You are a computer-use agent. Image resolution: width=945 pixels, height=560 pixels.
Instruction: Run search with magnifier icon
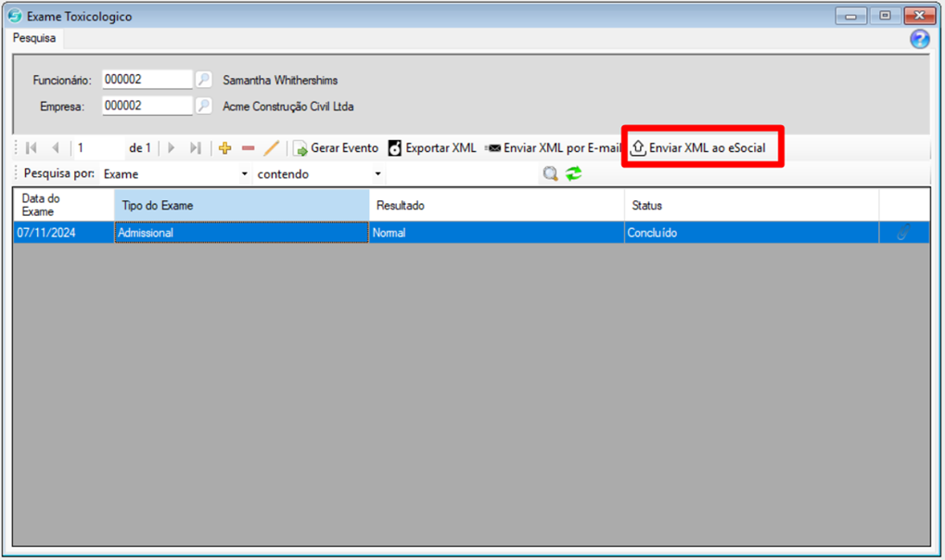tap(550, 173)
